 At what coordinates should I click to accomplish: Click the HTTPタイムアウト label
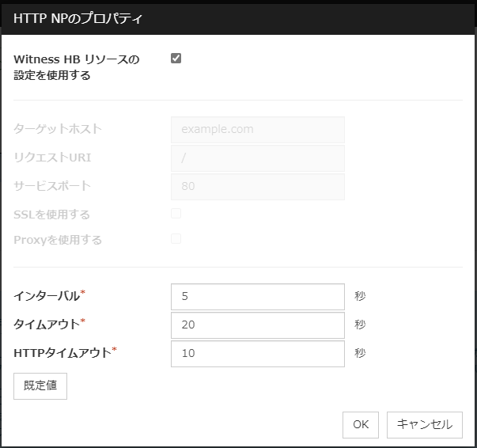pos(62,353)
